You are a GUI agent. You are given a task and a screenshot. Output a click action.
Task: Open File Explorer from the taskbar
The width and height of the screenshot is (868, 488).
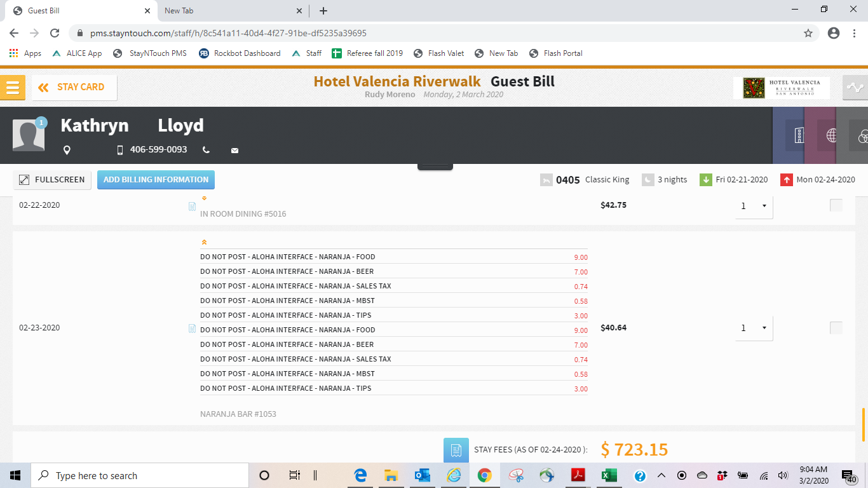391,475
